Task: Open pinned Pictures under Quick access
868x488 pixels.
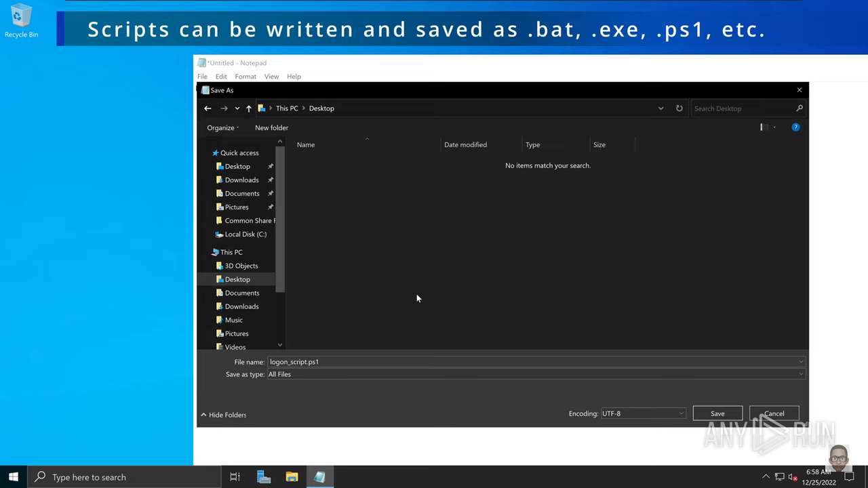Action: tap(237, 207)
